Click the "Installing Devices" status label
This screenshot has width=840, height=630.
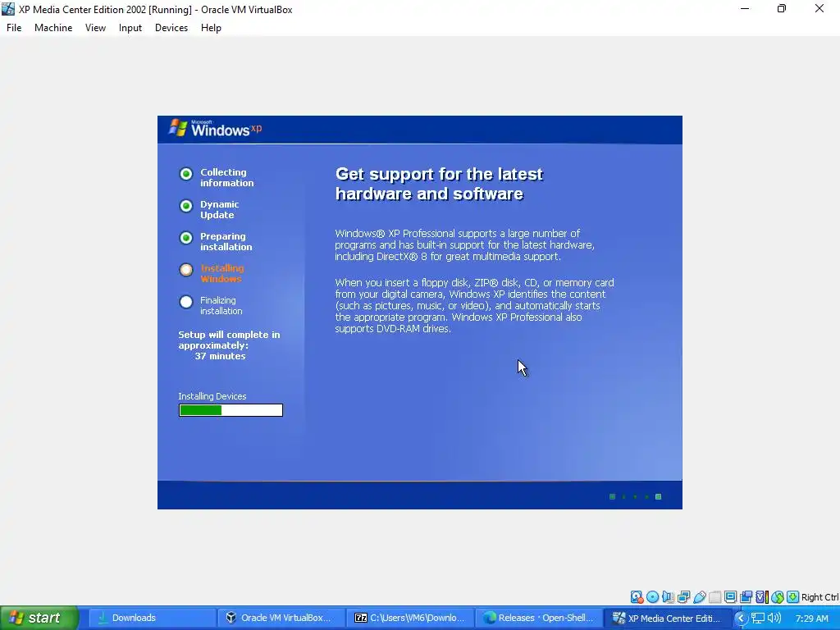pos(212,396)
